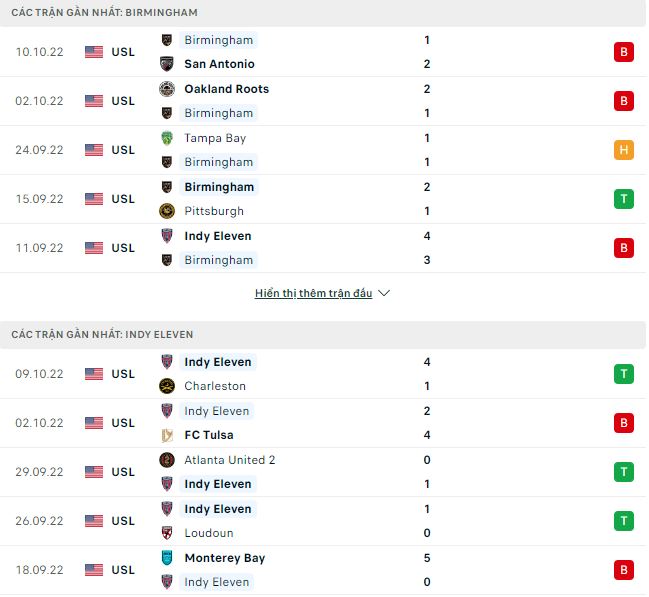Click the Pittsburgh team logo icon
This screenshot has height=597, width=649.
(x=167, y=211)
